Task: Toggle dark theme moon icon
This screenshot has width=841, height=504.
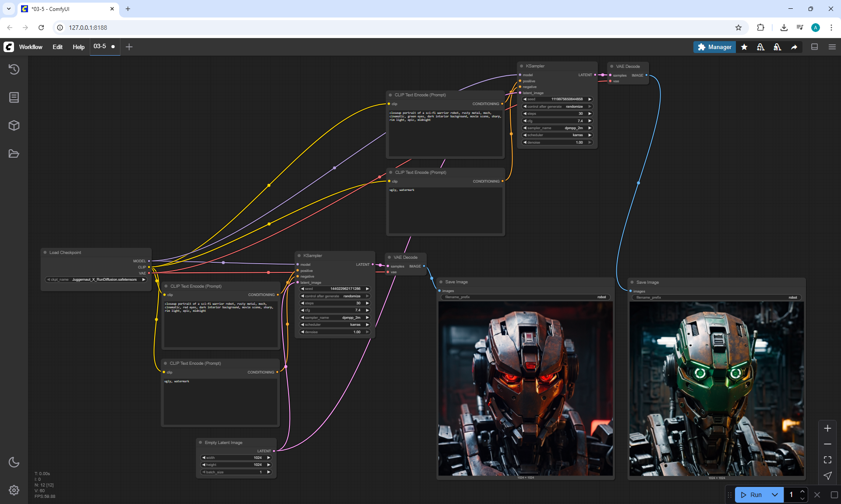Action: click(14, 462)
